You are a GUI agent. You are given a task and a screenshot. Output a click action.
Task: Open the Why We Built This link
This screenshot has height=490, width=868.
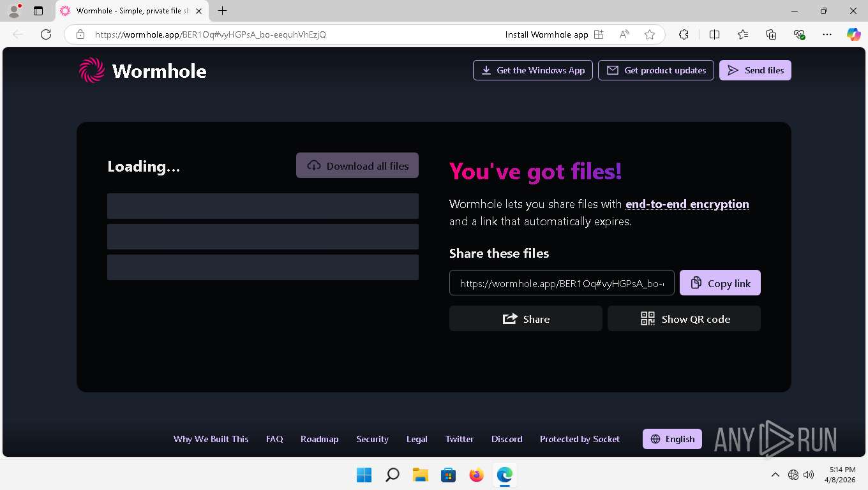211,439
